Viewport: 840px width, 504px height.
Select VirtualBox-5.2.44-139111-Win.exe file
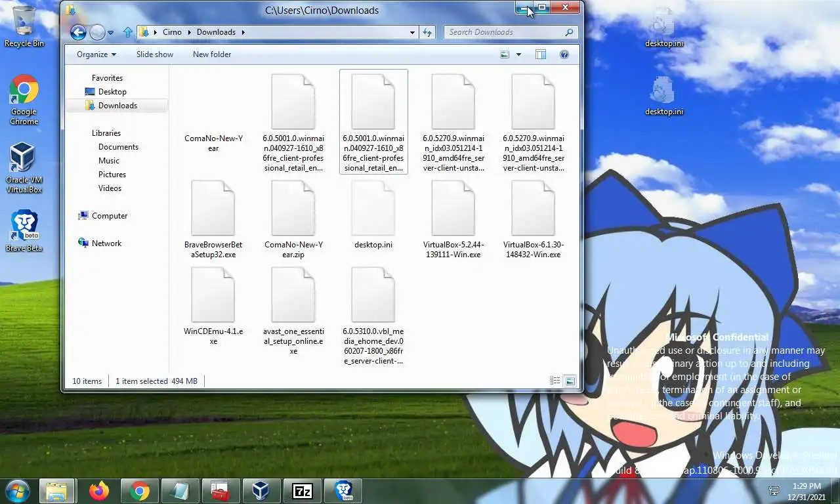(x=453, y=220)
